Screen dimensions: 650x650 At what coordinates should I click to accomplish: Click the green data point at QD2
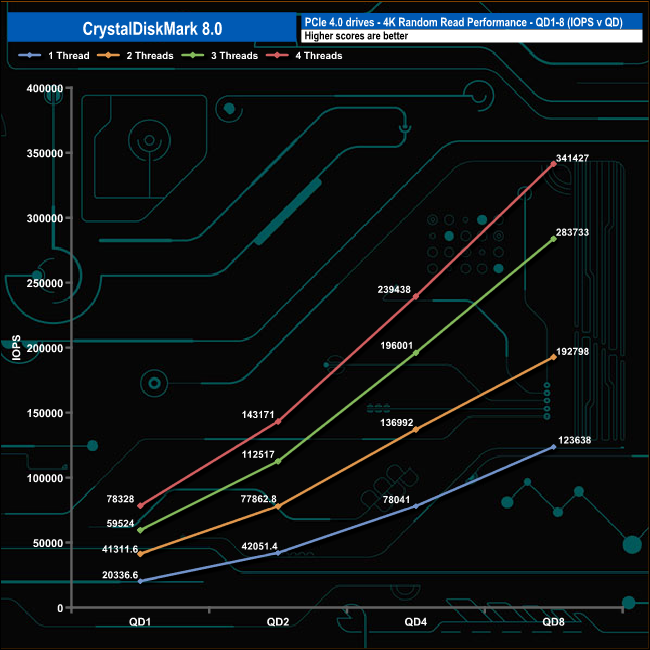coord(278,462)
